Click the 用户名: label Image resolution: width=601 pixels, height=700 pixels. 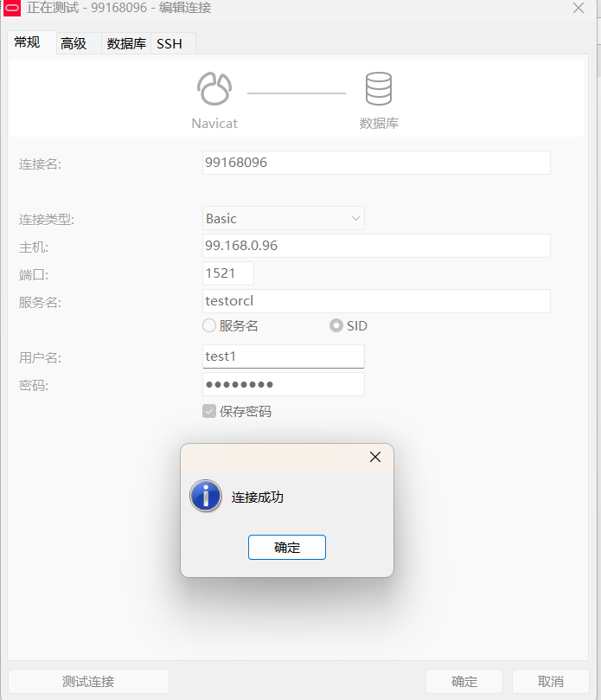coord(40,358)
